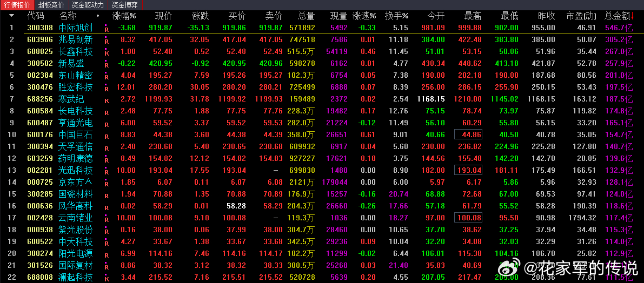644x283 pixels.
Task: Click the R marker beside 光迅科技
Action: tap(107, 172)
